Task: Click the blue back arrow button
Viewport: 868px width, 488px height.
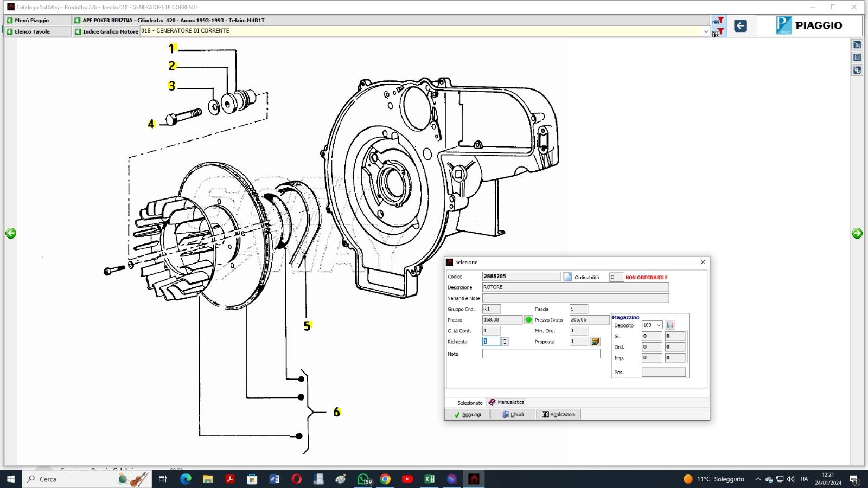Action: pyautogui.click(x=740, y=25)
